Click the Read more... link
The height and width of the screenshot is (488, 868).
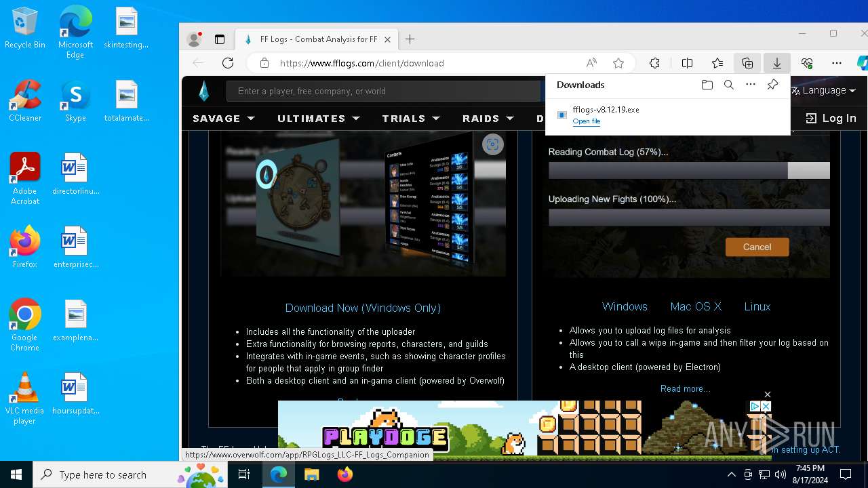[x=686, y=388]
